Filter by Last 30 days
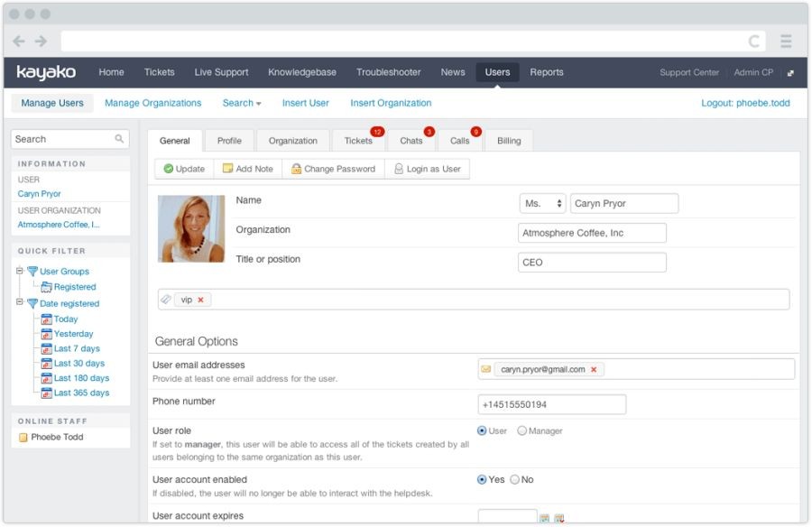812x527 pixels. point(79,363)
